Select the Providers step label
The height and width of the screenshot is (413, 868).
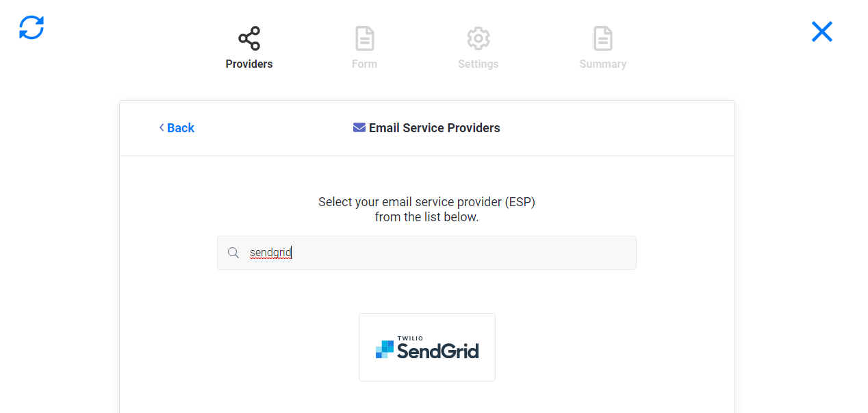pyautogui.click(x=249, y=64)
